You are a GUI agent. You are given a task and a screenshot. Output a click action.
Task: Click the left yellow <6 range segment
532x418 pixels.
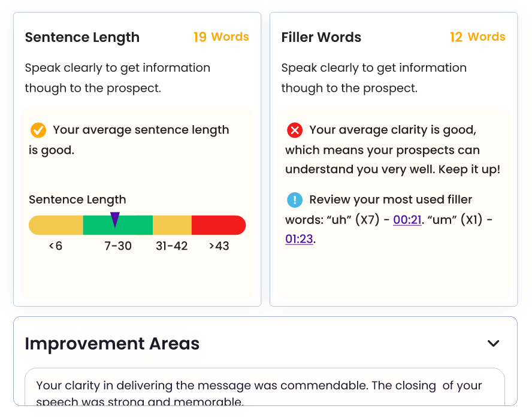[x=56, y=225]
